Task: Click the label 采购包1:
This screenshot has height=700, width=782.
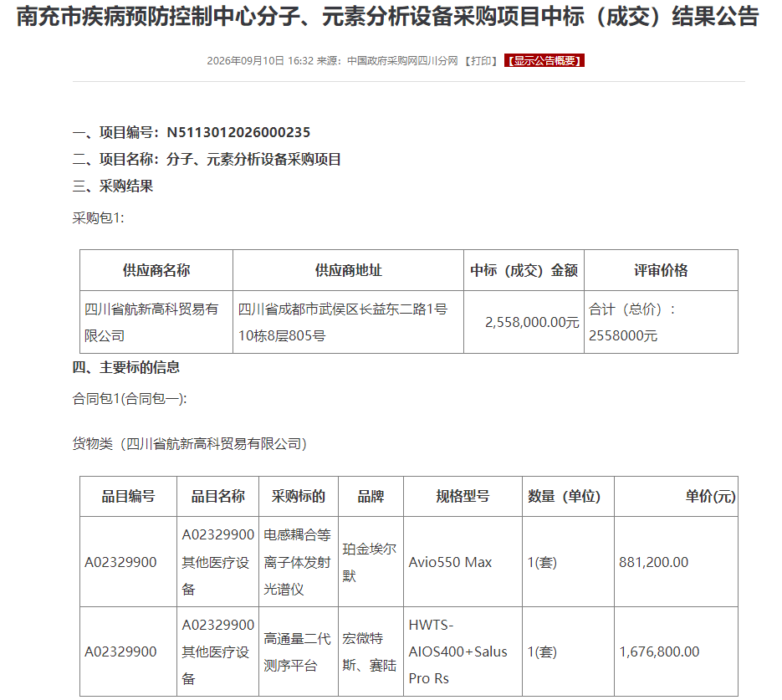Action: (98, 218)
